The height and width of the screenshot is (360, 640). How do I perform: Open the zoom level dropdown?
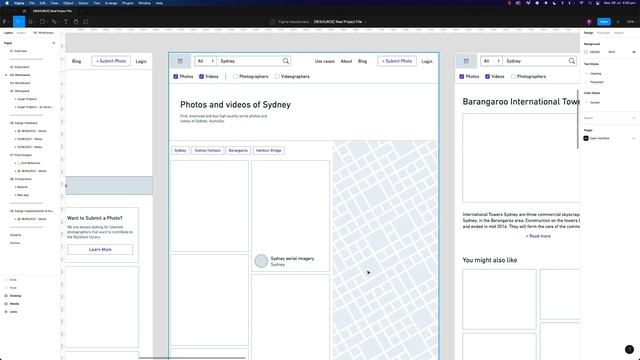coord(631,22)
